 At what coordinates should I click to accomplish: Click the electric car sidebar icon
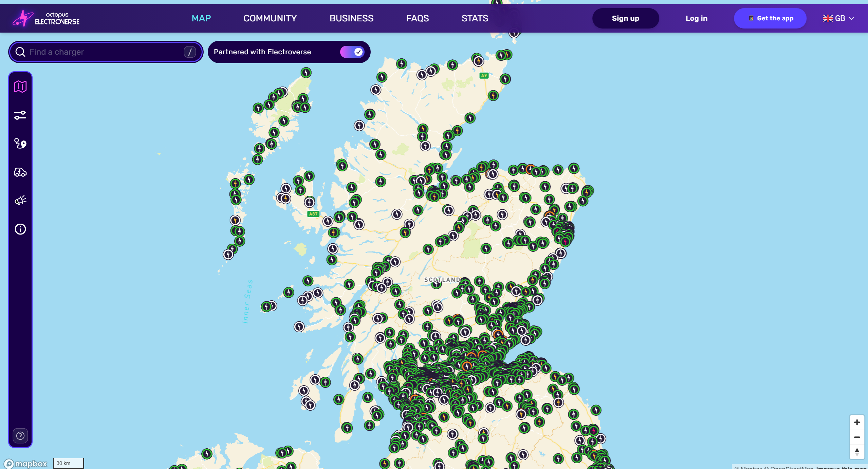20,172
